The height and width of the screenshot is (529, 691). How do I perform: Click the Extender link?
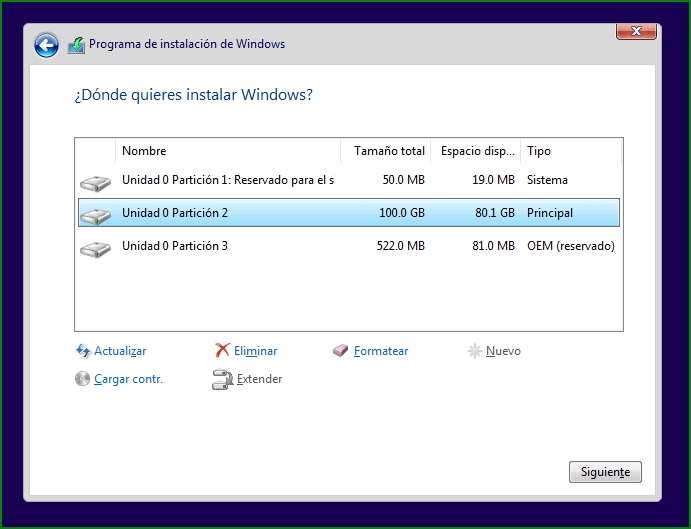click(260, 379)
